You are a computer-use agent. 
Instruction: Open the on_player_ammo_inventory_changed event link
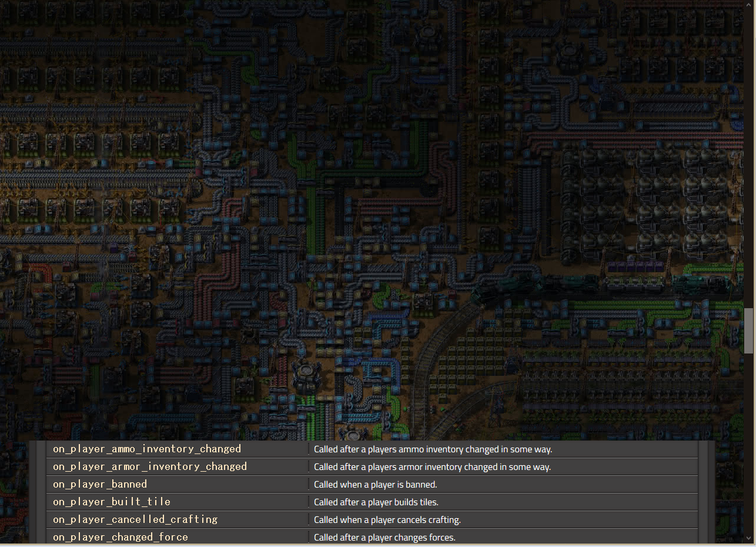tap(147, 449)
